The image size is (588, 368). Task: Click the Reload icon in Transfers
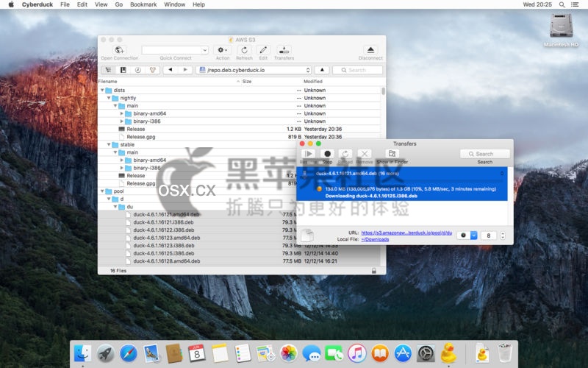345,154
